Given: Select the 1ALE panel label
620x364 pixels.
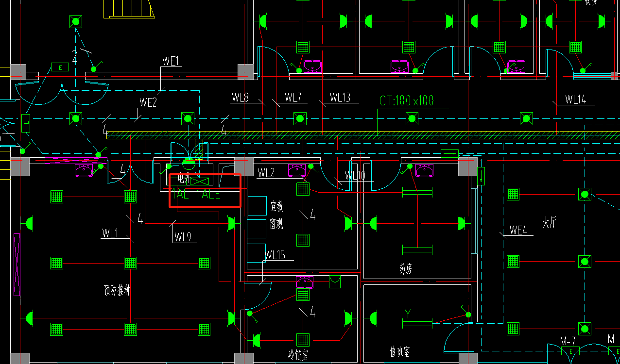Looking at the screenshot, I should [209, 194].
